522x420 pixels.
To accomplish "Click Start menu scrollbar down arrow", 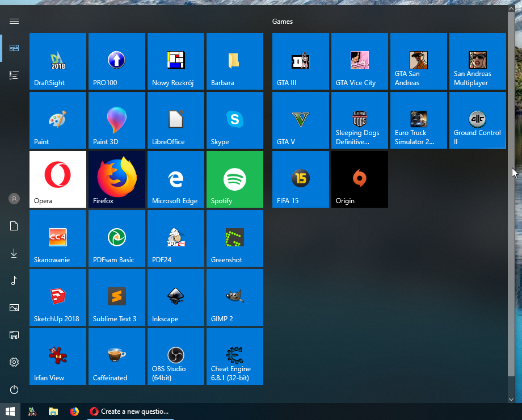I will point(511,400).
